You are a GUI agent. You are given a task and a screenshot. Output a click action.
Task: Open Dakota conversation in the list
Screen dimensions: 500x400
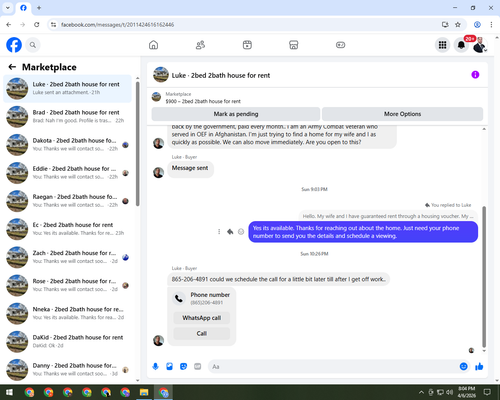coord(67,145)
